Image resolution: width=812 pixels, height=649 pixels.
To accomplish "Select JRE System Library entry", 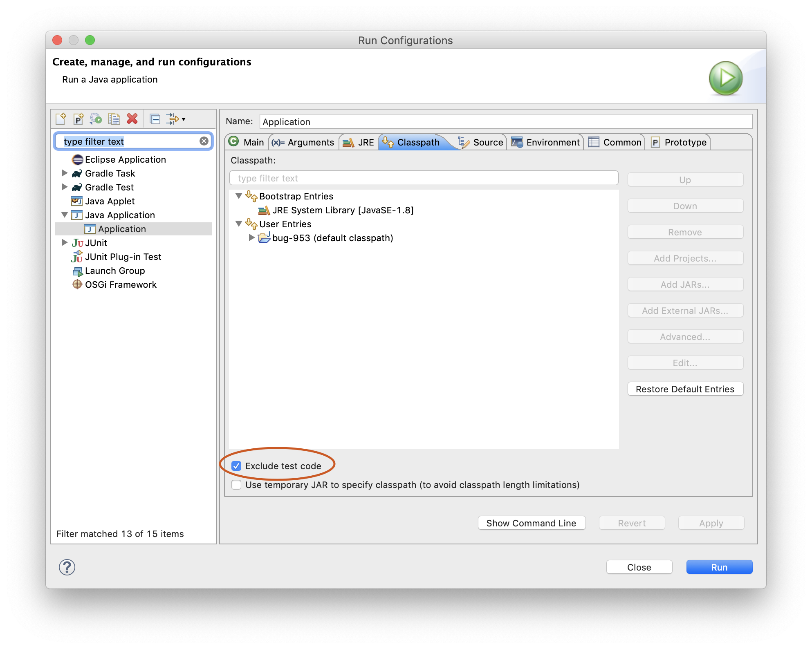I will [x=343, y=210].
